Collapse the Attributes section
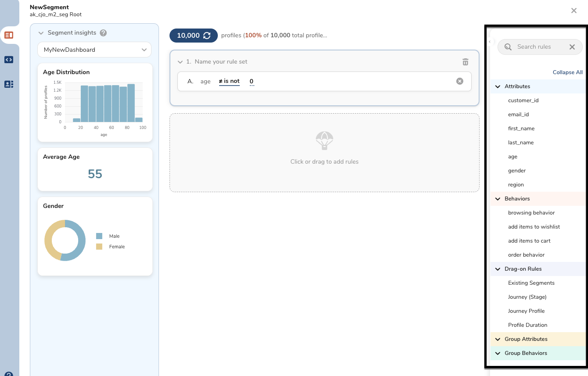Viewport: 588px width, 376px height. [498, 86]
